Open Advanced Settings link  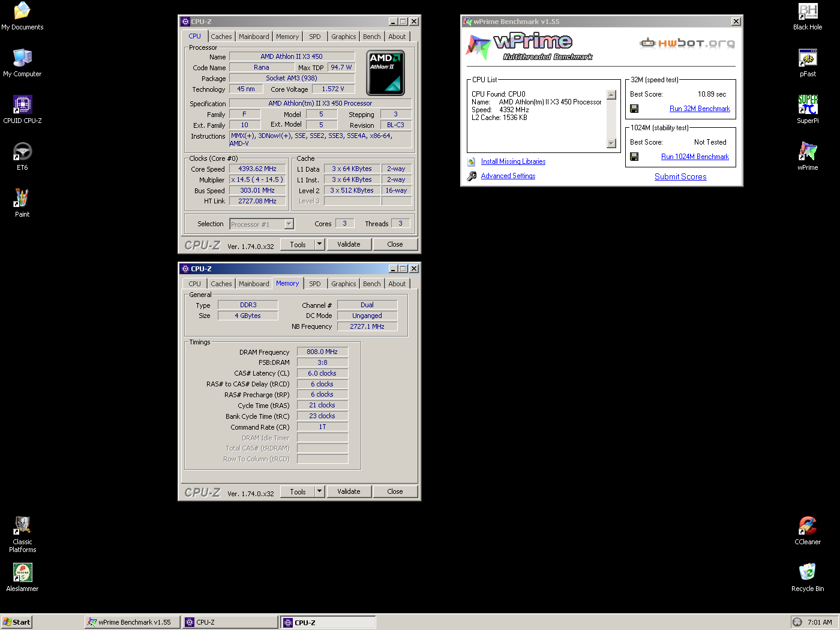(508, 176)
